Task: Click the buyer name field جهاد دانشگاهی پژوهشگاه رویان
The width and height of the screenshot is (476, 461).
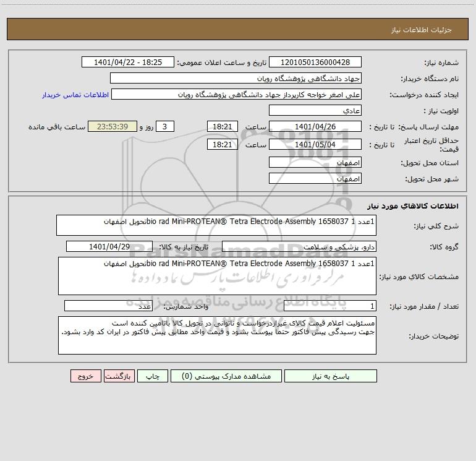Action: tap(236, 78)
